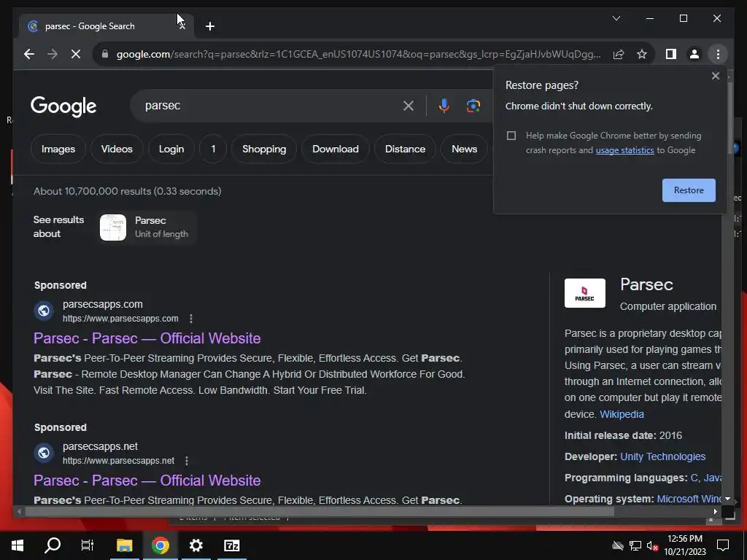Filter results by Images
The width and height of the screenshot is (747, 560).
click(x=58, y=149)
